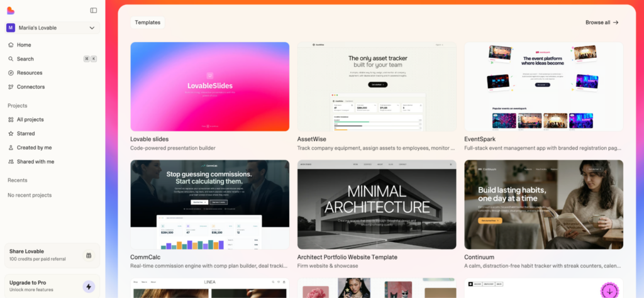This screenshot has height=298, width=644.
Task: Open the Lovable slides template thumbnail
Action: (x=209, y=87)
